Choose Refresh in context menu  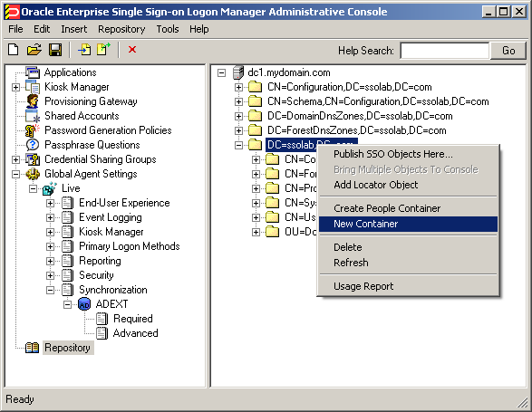pos(408,263)
